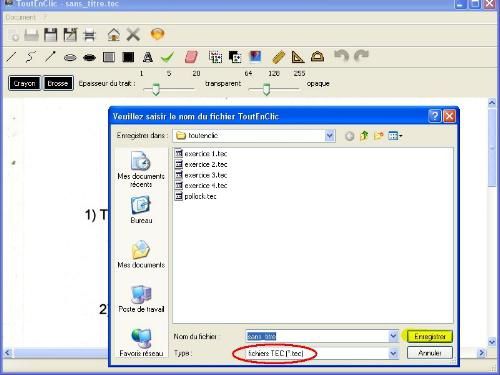
Task: Click the Annuler button
Action: click(430, 353)
